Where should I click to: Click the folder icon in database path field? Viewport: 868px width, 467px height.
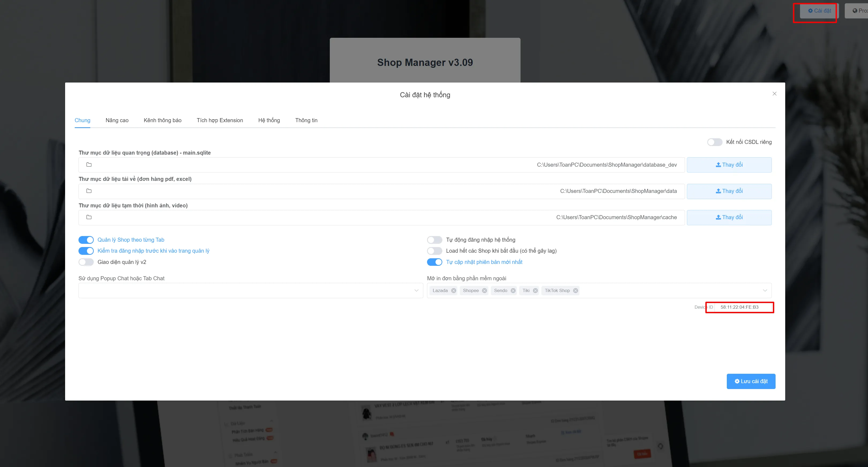(x=89, y=165)
